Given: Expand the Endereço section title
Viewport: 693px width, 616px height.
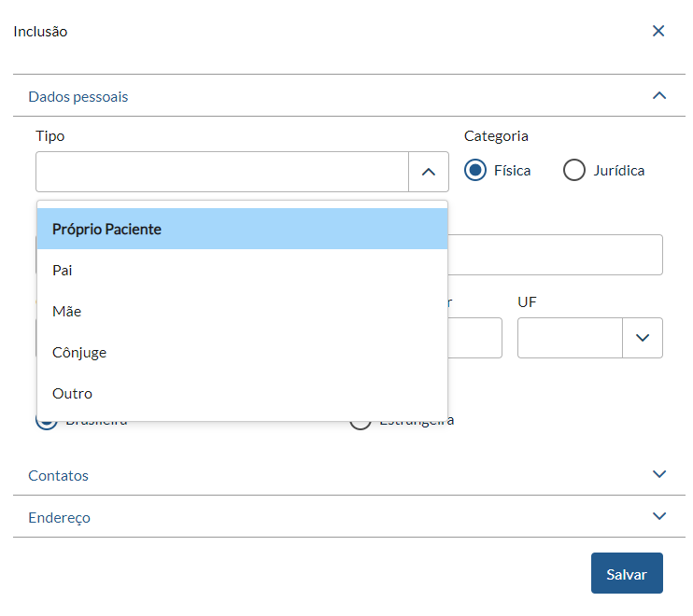Looking at the screenshot, I should pyautogui.click(x=60, y=517).
